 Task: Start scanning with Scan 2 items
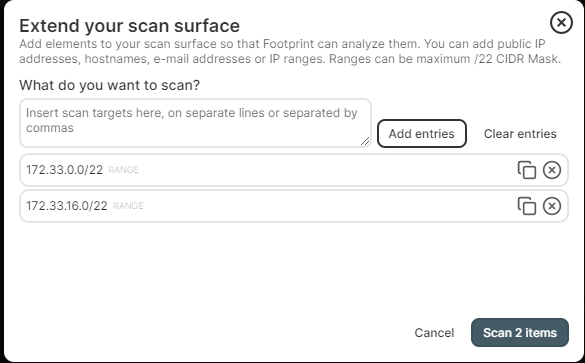(520, 332)
